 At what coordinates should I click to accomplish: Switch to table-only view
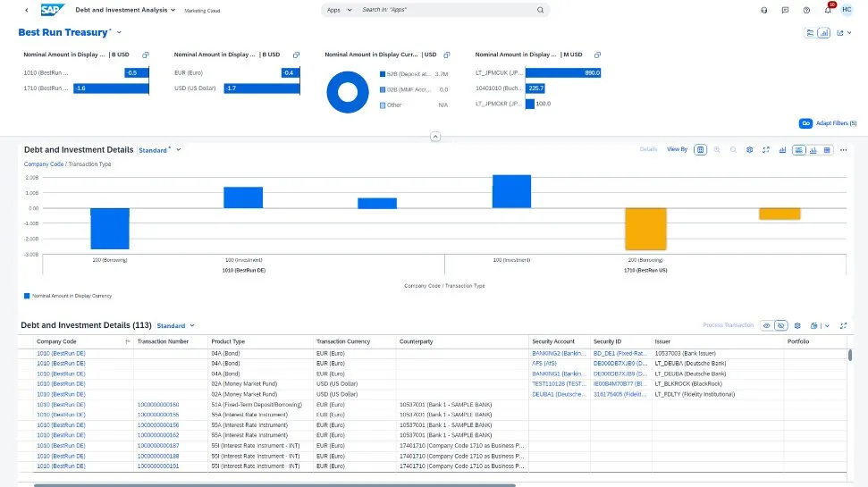[826, 150]
